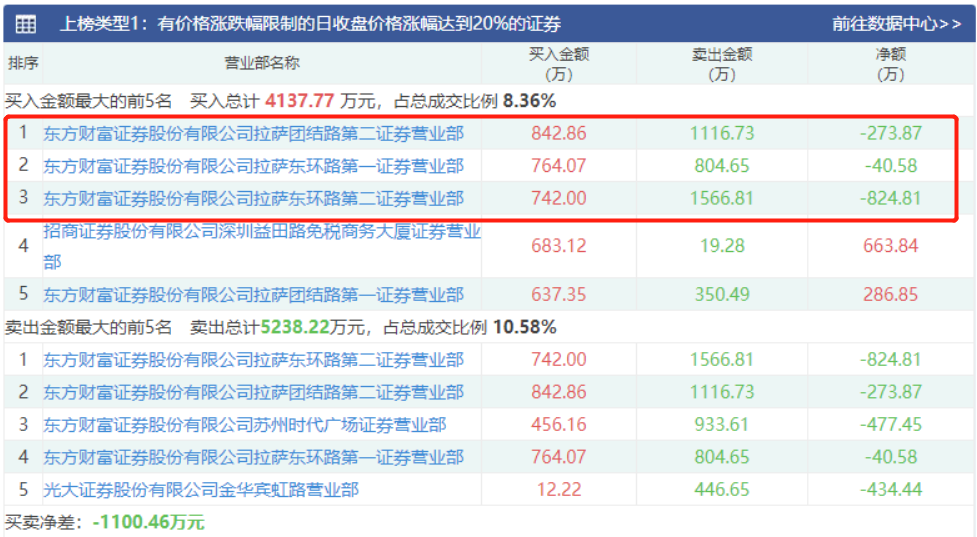Open 拉萨团结路第二证券营业部 link in the sell top-5 list

(254, 392)
